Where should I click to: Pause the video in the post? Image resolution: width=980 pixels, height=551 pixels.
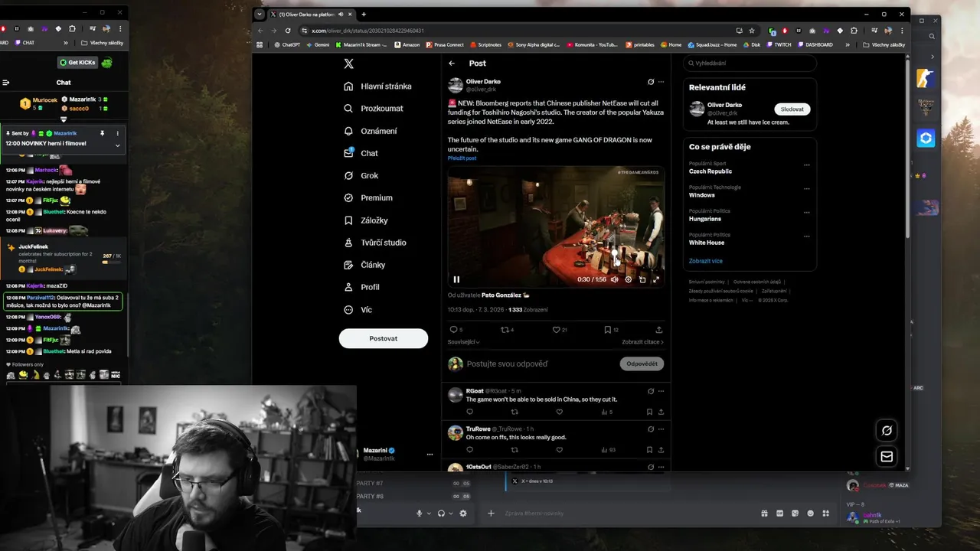(456, 279)
